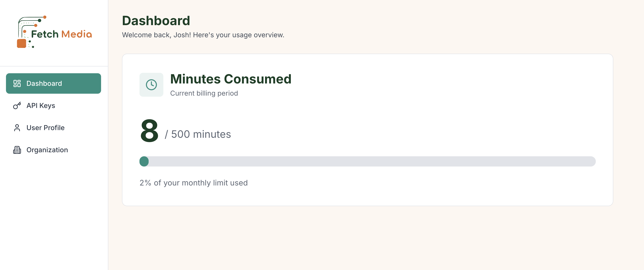Screen dimensions: 644x270
Task: Click the '2% of your monthly limit used' text
Action: pos(193,183)
